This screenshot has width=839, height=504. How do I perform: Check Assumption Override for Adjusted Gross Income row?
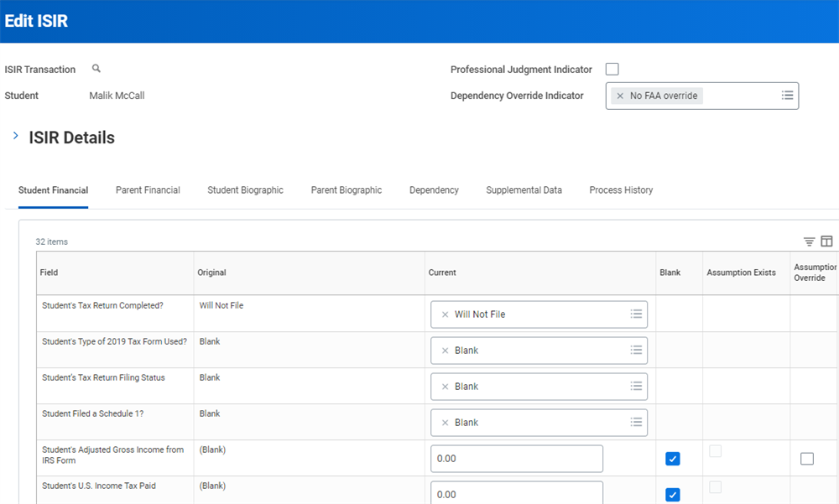point(807,459)
